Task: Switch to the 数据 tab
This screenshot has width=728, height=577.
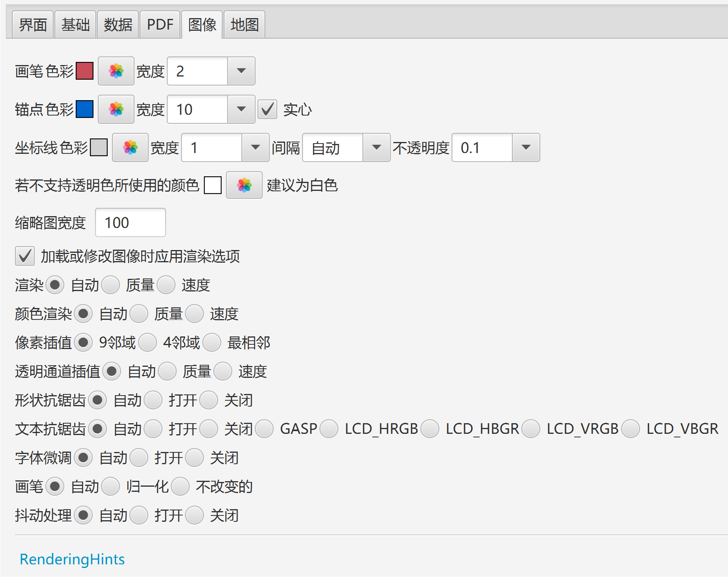Action: (118, 25)
